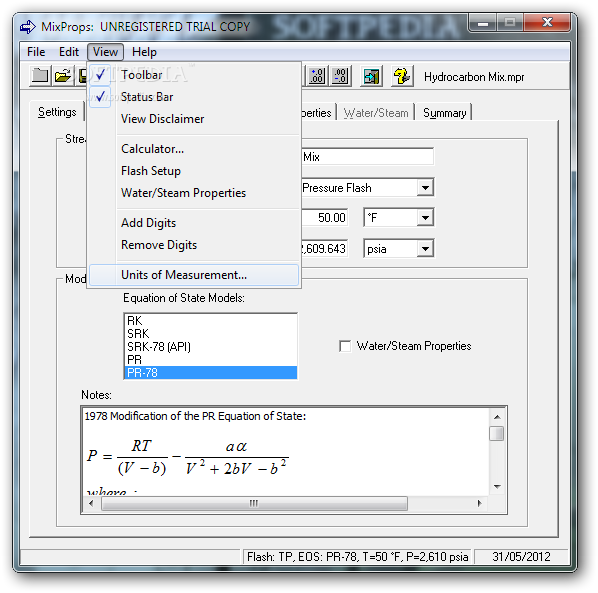598x593 pixels.
Task: Select View Disclaimer menu entry
Action: coord(194,119)
